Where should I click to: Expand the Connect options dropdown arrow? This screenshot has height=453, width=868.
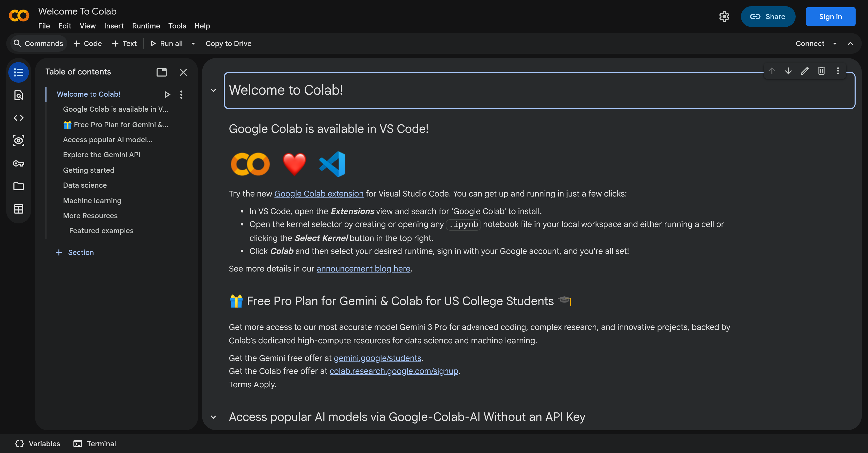(835, 43)
